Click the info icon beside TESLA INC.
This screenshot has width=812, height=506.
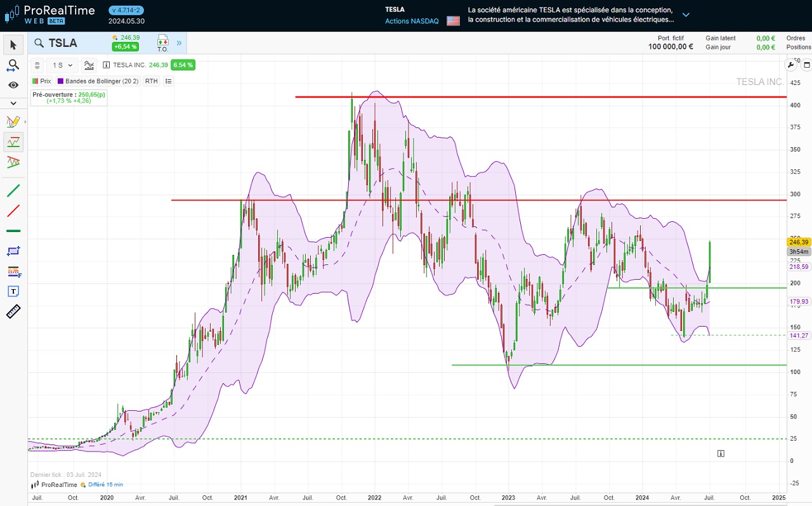tap(107, 65)
